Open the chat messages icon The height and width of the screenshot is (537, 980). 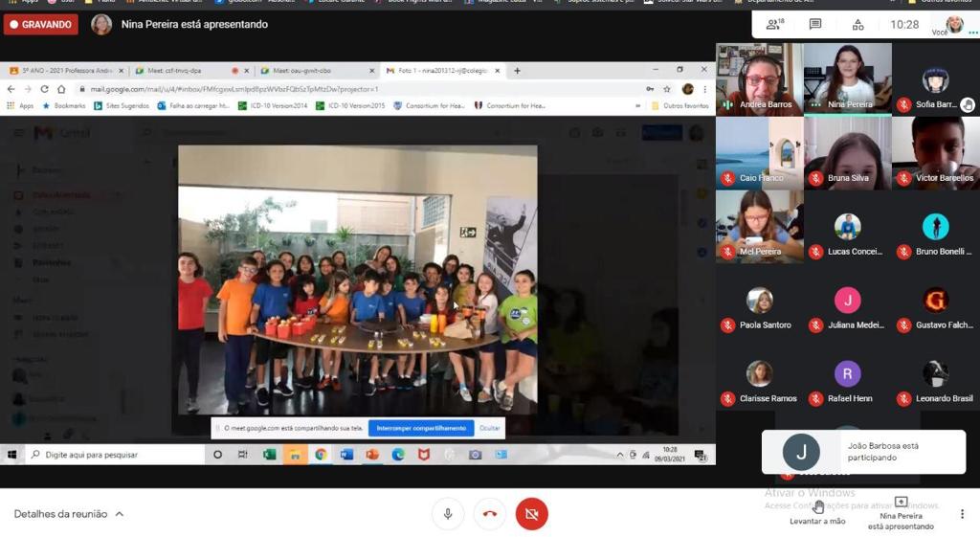[x=815, y=24]
